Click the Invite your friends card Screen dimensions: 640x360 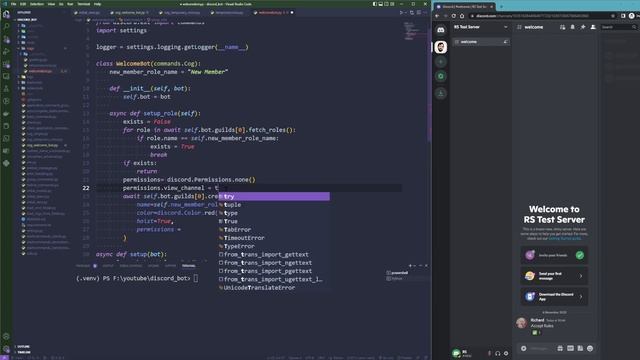click(554, 255)
